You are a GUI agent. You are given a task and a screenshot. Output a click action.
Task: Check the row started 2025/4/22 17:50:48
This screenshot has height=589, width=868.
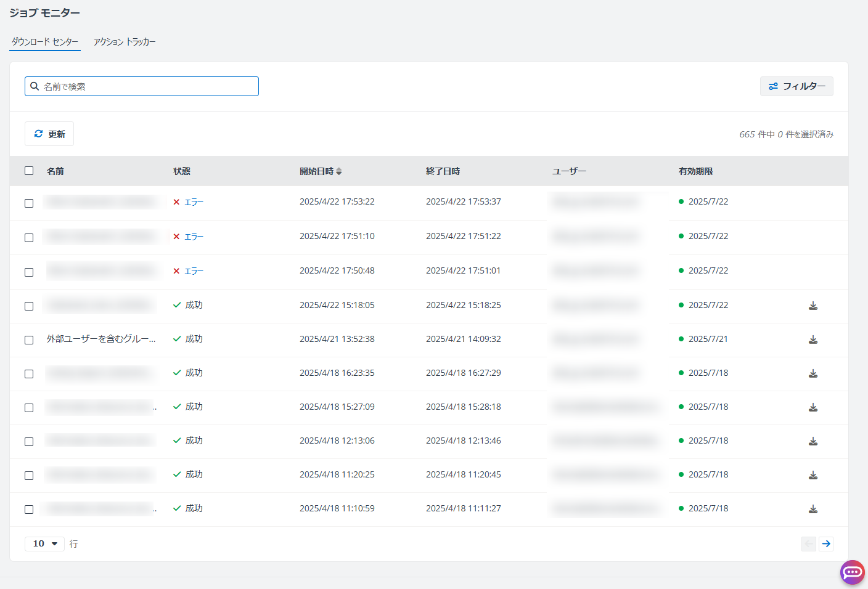pos(29,272)
